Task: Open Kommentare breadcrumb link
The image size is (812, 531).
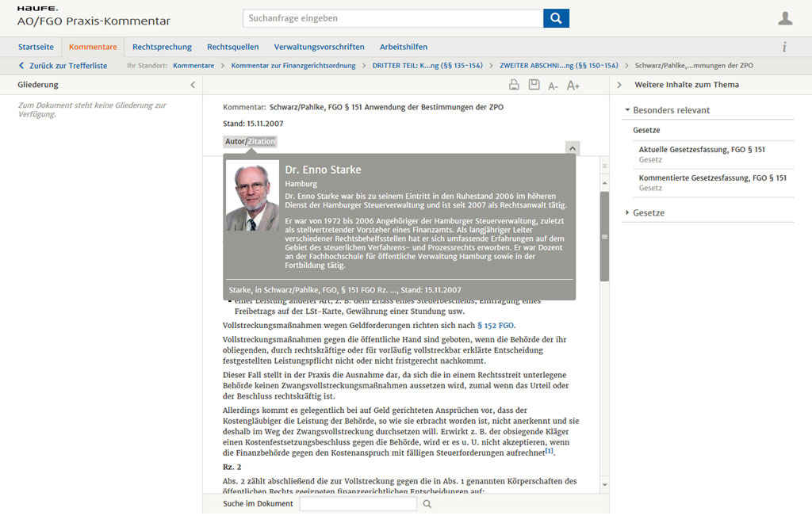Action: (x=193, y=66)
